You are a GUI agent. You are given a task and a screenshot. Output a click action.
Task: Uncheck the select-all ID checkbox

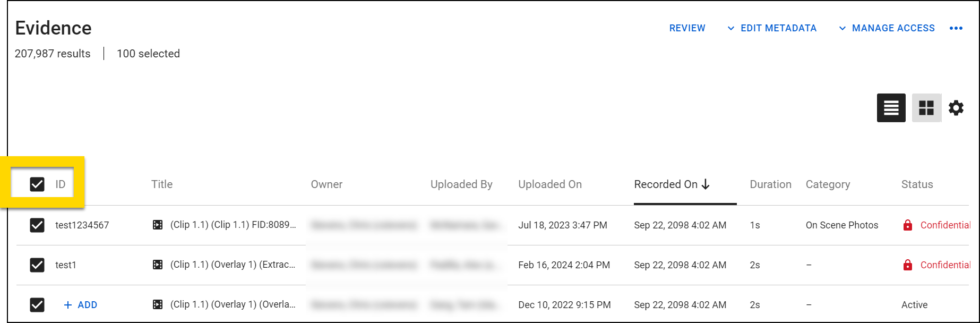[37, 184]
